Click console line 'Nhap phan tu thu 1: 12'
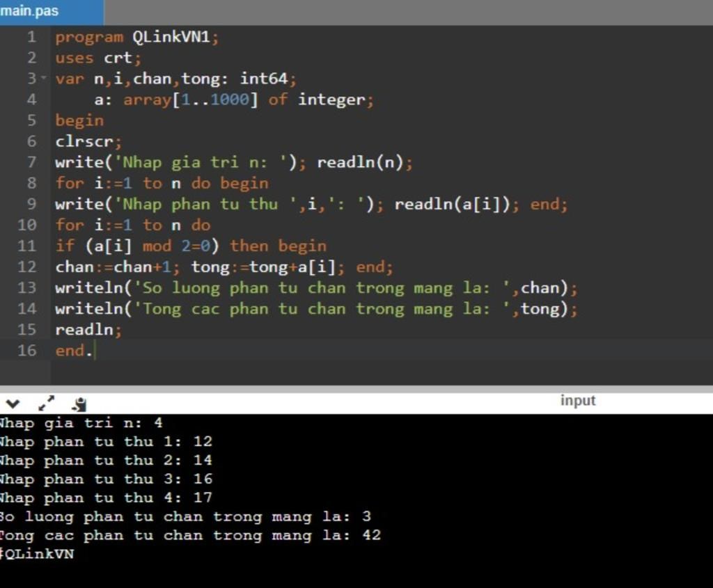The width and height of the screenshot is (713, 588). tap(106, 442)
